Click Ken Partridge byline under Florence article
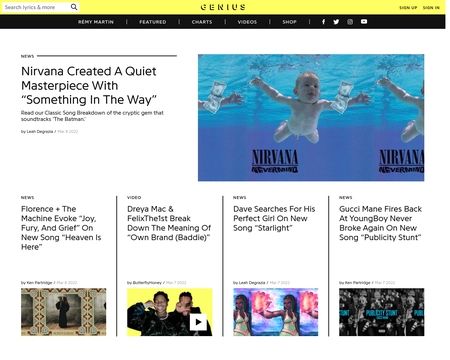 [x=37, y=283]
